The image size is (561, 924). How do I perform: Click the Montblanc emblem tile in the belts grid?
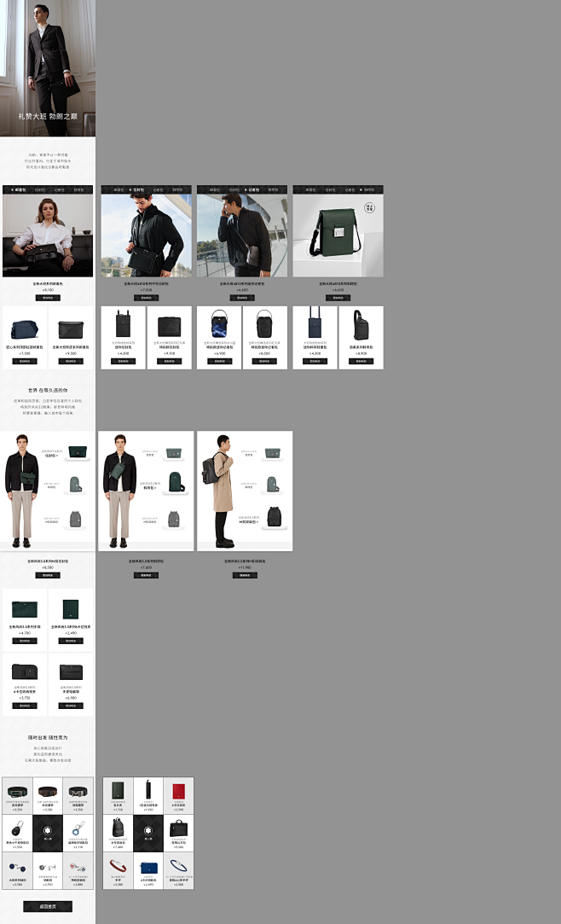click(48, 833)
